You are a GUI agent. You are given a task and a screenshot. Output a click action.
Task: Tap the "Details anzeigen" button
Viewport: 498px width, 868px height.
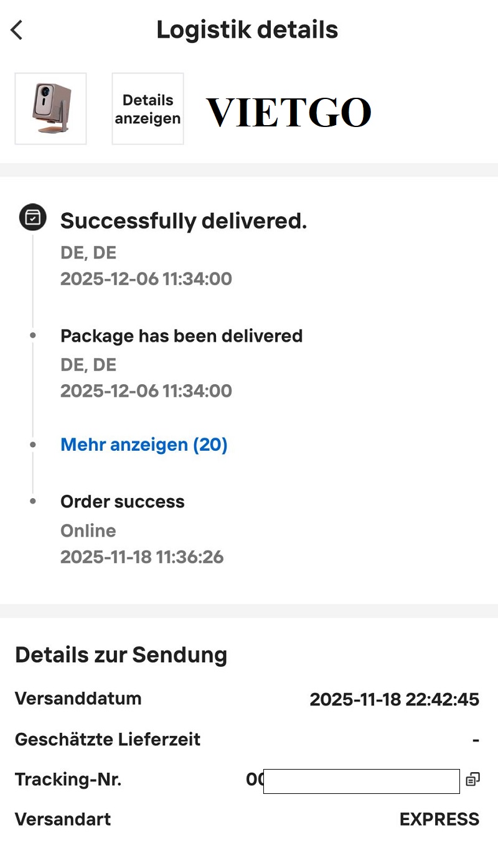click(148, 109)
